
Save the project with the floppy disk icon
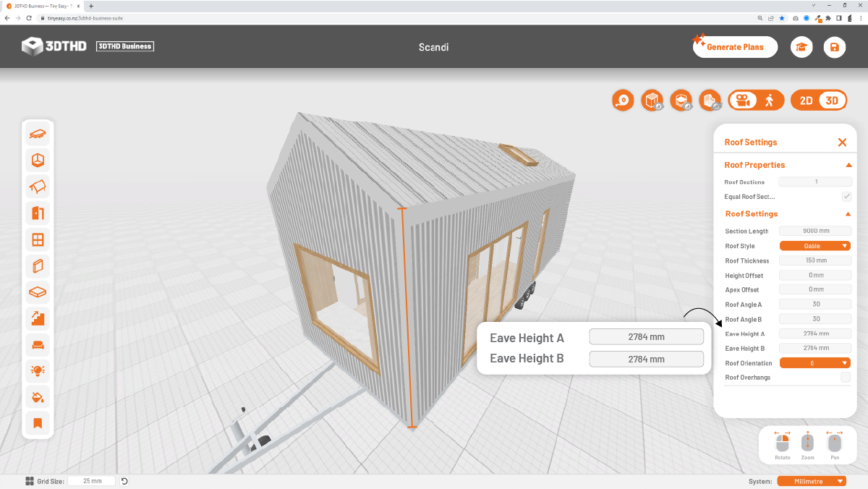click(x=835, y=47)
